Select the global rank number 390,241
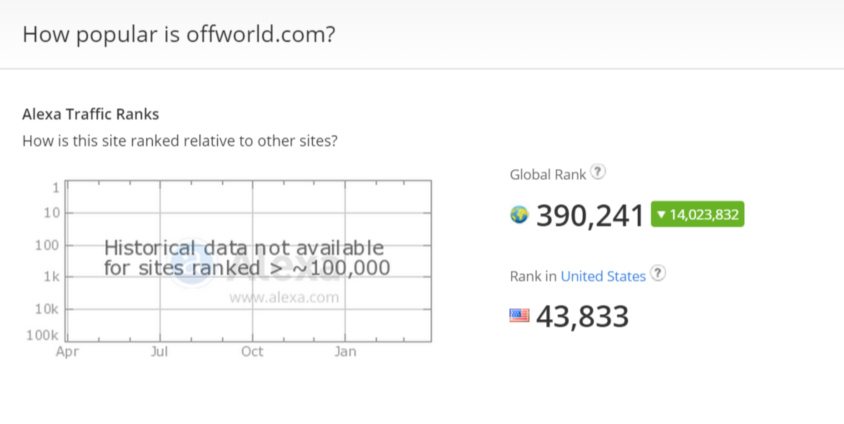Image resolution: width=844 pixels, height=424 pixels. click(x=590, y=216)
